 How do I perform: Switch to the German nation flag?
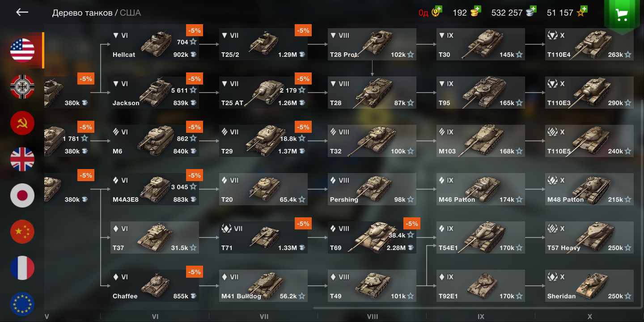22,86
